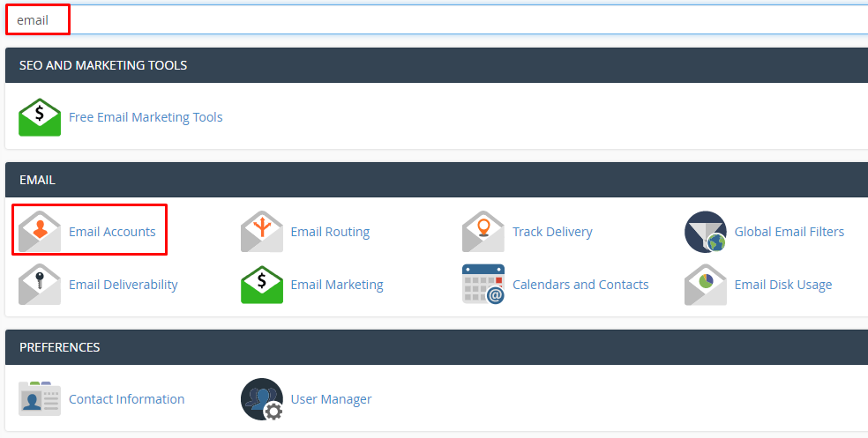Click the Contact Information card icon
This screenshot has height=438, width=868.
[x=40, y=399]
